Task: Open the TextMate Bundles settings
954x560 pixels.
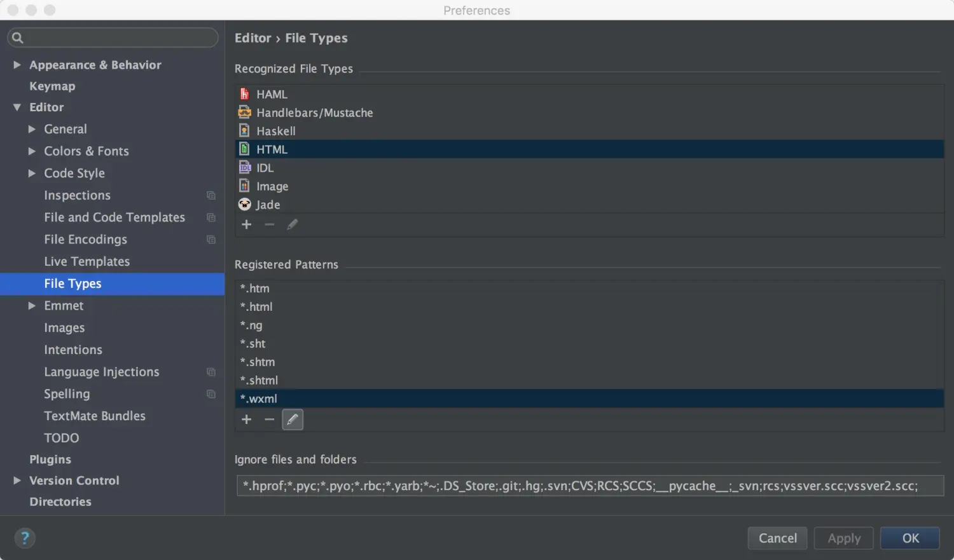Action: click(x=95, y=416)
